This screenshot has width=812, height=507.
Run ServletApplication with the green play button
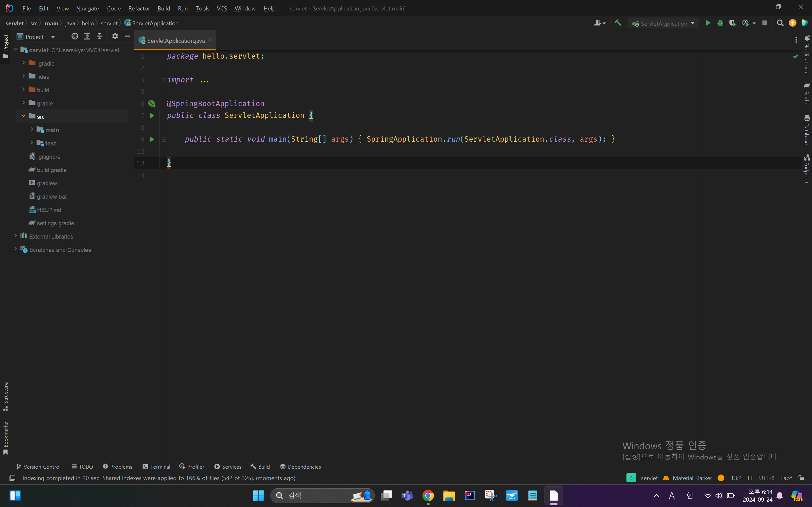pyautogui.click(x=708, y=23)
